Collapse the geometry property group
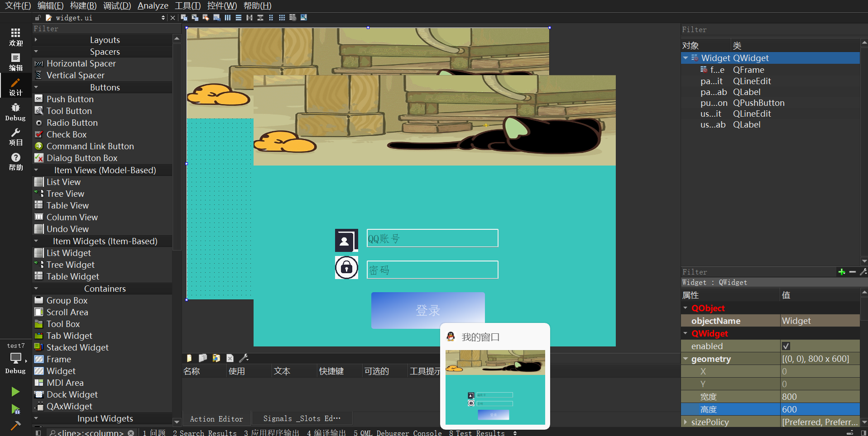The width and height of the screenshot is (868, 436). pos(686,359)
